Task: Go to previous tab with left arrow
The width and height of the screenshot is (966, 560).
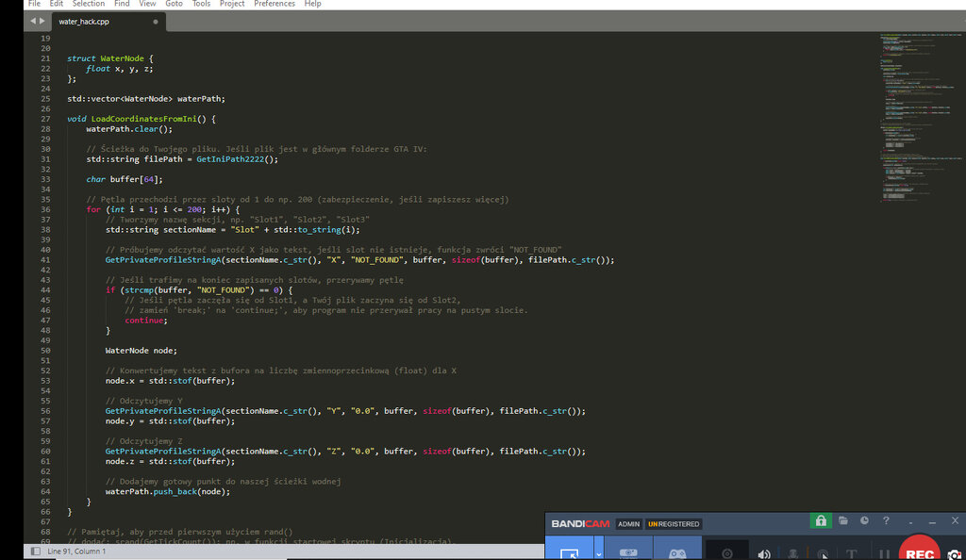Action: tap(33, 21)
